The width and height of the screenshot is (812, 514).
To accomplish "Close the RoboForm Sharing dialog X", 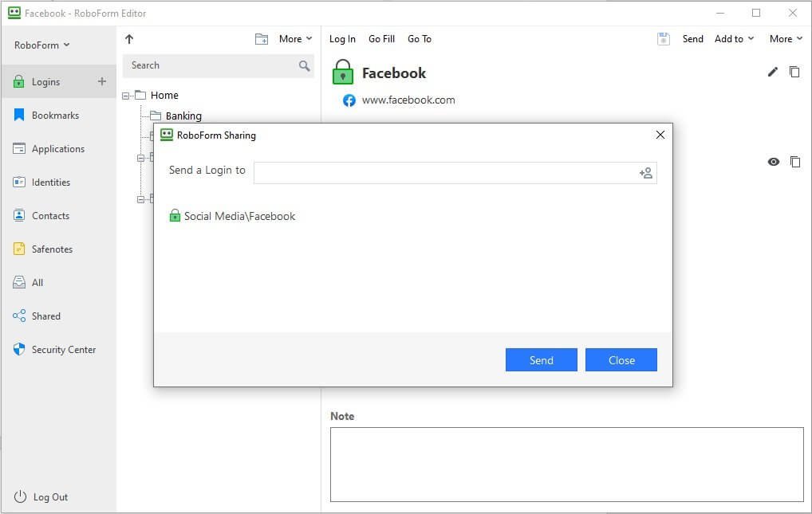I will (x=660, y=135).
